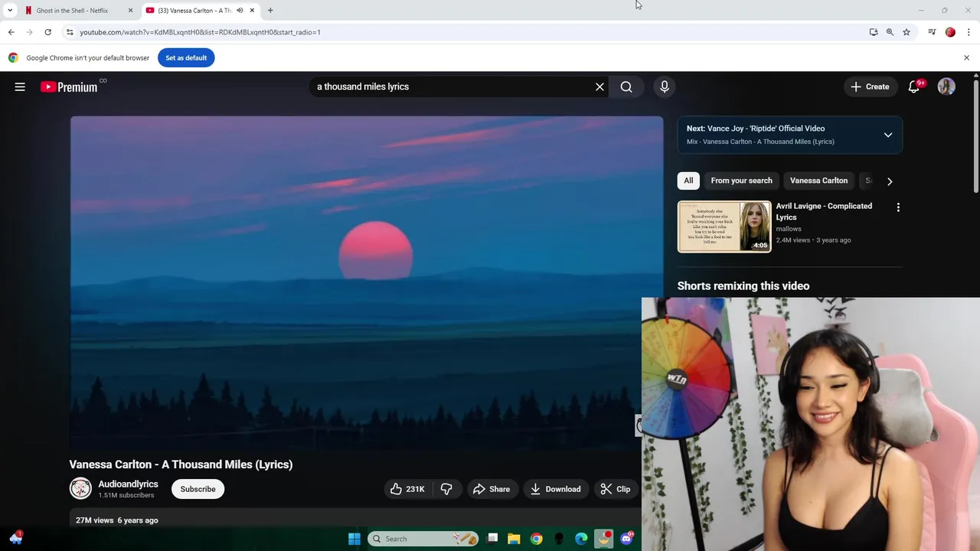Close the Vanessa Carlton YouTube tab

tap(252, 11)
